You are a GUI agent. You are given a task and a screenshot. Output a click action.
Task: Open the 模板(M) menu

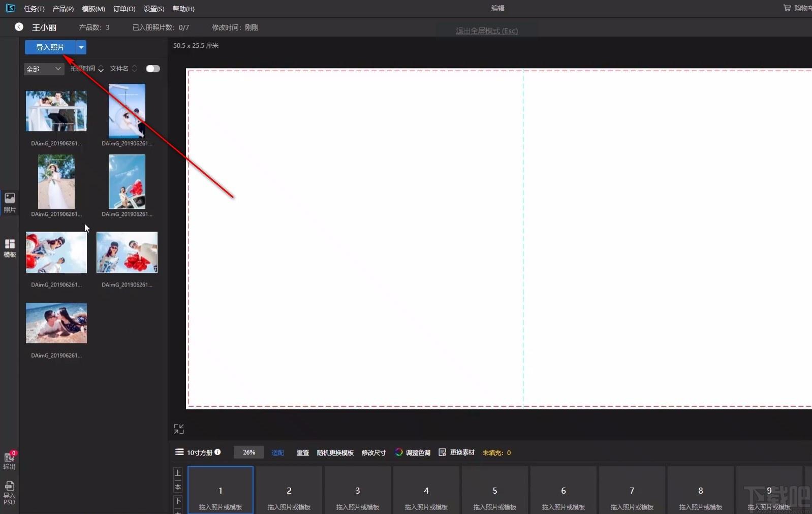coord(93,9)
